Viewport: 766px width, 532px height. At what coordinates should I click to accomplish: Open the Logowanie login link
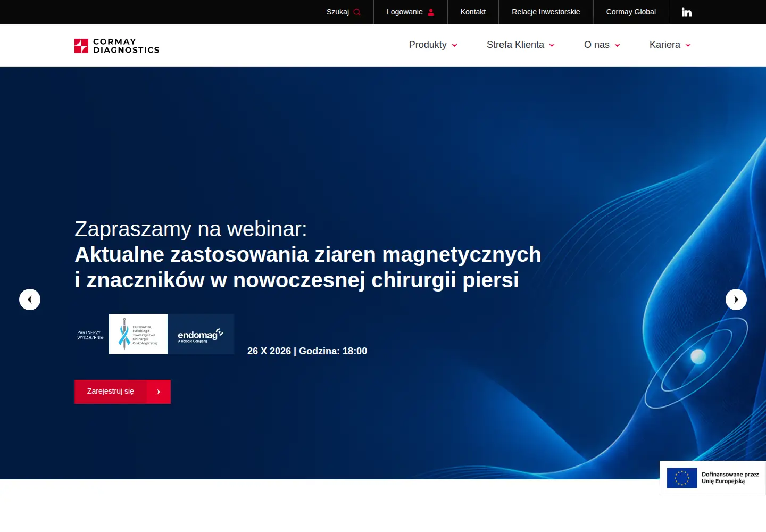[411, 12]
